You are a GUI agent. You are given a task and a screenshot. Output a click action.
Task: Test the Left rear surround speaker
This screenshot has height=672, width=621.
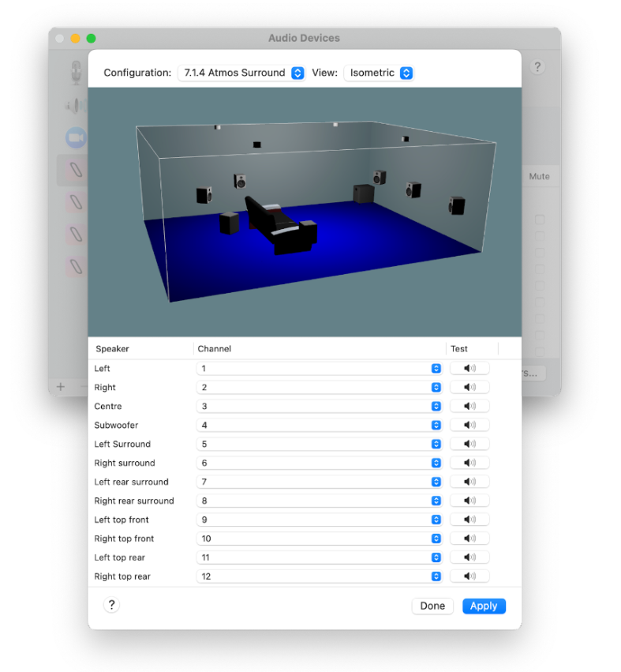coord(469,481)
